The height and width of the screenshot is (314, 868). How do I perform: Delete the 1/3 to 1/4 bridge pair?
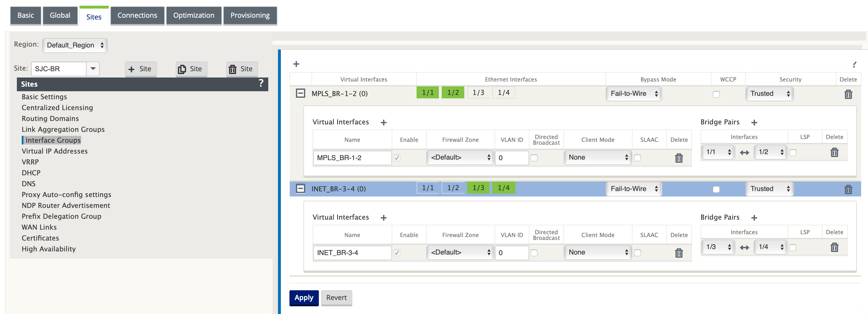(x=834, y=247)
